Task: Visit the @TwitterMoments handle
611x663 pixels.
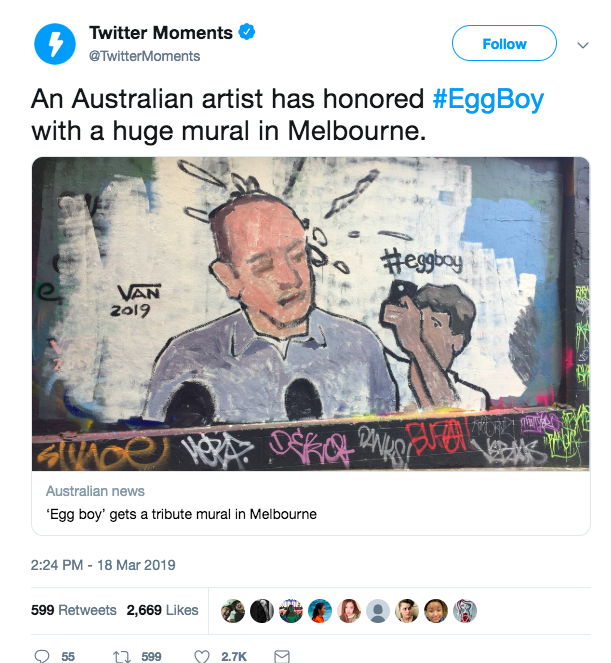Action: coord(144,56)
